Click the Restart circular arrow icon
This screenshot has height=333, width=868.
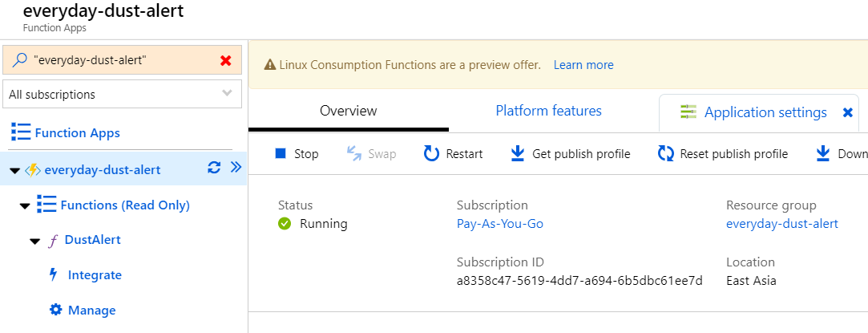(431, 153)
